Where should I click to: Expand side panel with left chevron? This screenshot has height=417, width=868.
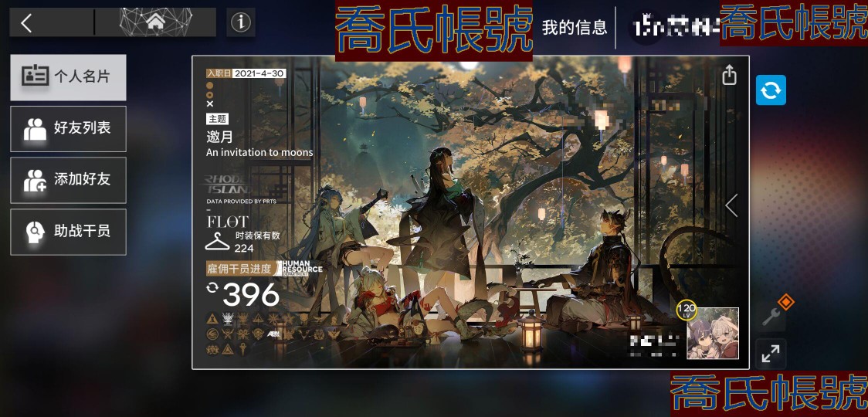731,205
